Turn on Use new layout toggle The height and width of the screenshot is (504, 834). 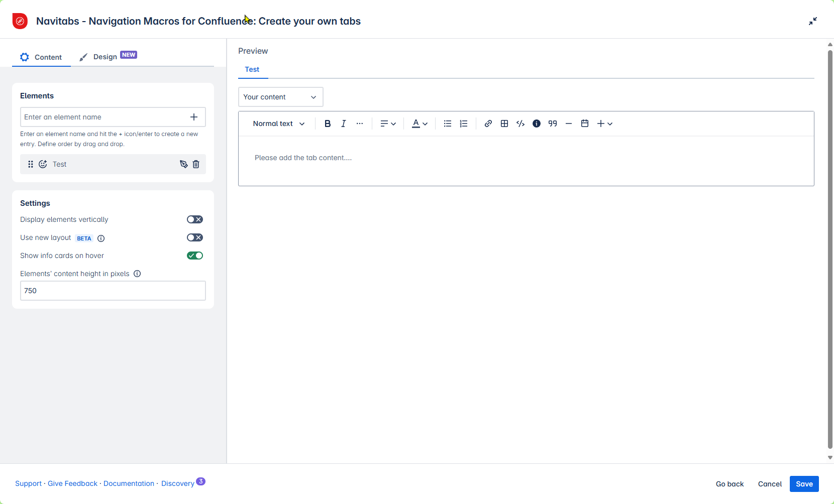tap(195, 237)
